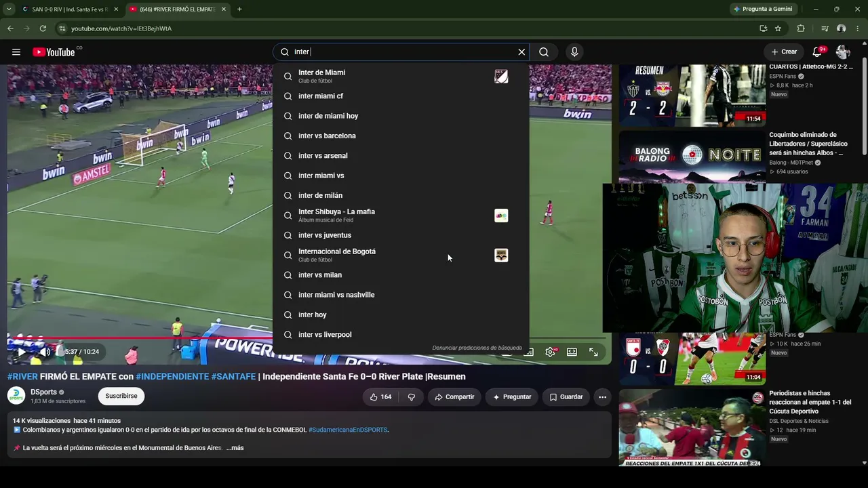Pick suggestion "inter hoy"
The width and height of the screenshot is (868, 488).
[x=401, y=314]
